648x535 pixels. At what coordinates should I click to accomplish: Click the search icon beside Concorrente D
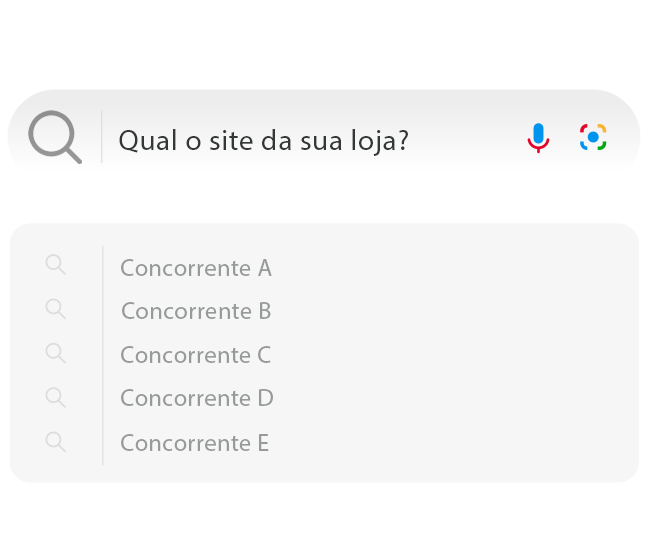point(56,397)
